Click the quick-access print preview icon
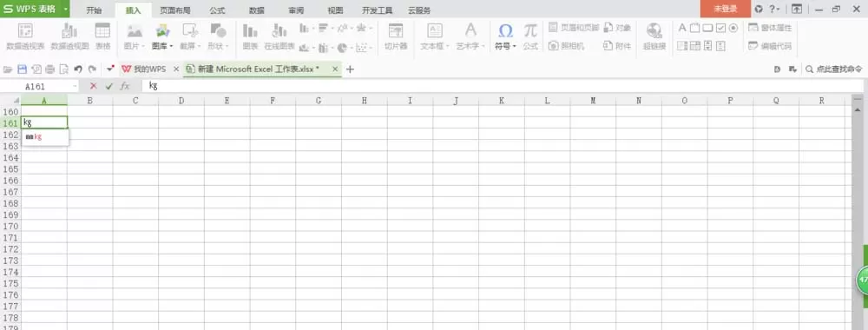 pyautogui.click(x=63, y=69)
